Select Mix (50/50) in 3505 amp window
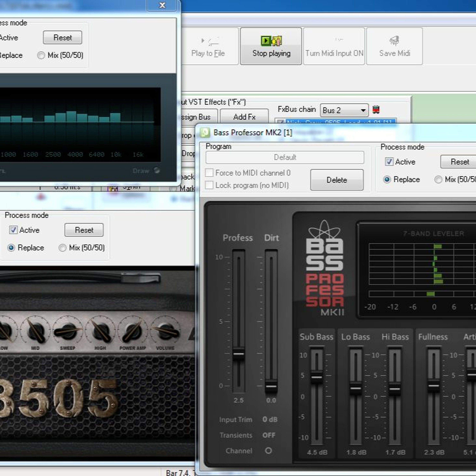 (x=62, y=248)
